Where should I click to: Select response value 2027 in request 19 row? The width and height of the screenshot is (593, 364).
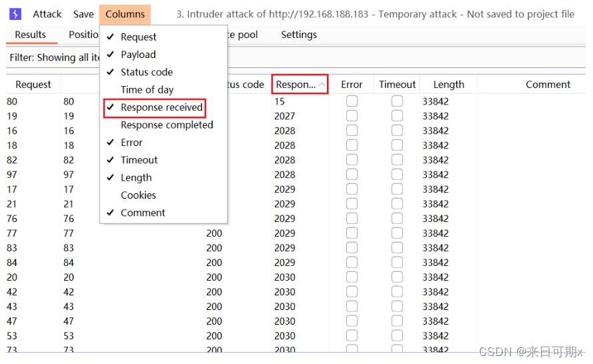pos(284,116)
